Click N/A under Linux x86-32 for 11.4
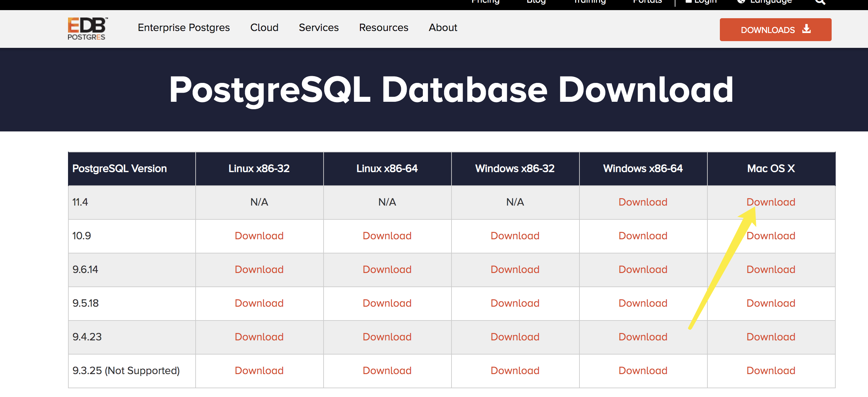The image size is (868, 397). [259, 202]
